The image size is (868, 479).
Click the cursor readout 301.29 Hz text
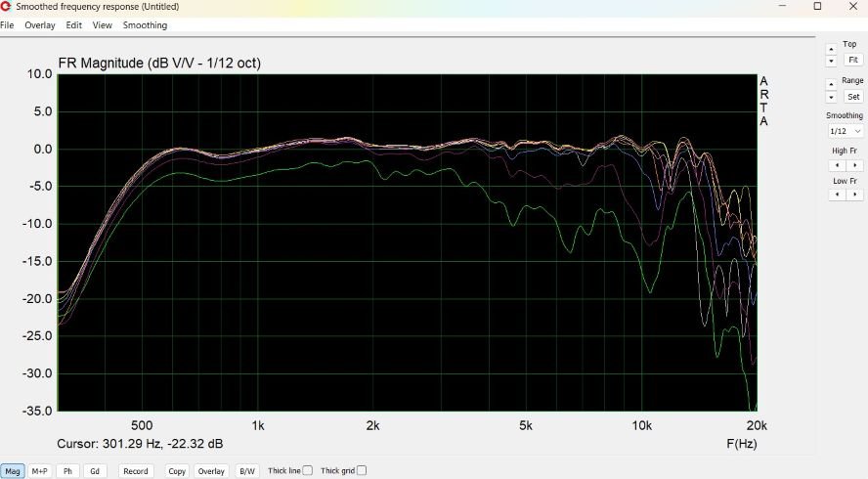[x=140, y=444]
